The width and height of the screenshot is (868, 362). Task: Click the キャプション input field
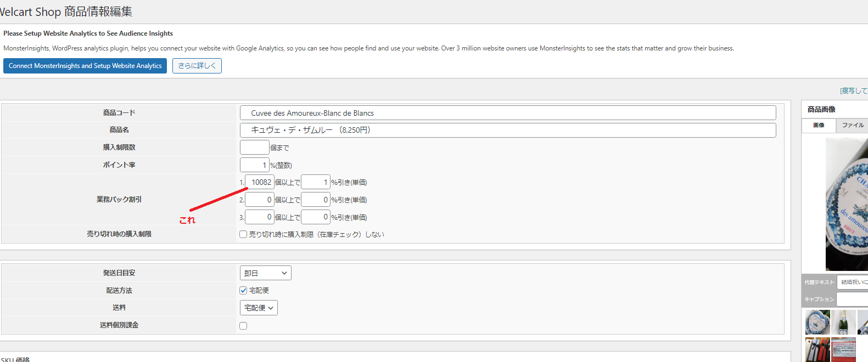point(853,299)
